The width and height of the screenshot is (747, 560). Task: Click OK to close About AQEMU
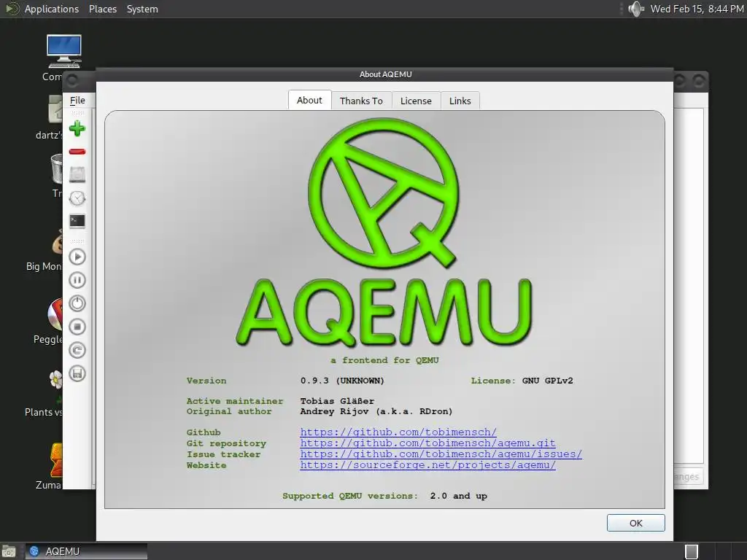pos(635,523)
